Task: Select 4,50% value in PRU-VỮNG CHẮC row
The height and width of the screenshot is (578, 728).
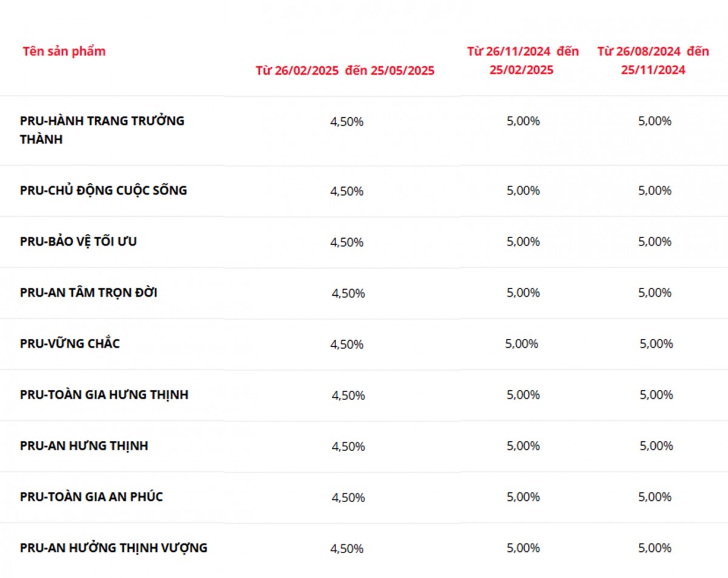Action: point(346,344)
